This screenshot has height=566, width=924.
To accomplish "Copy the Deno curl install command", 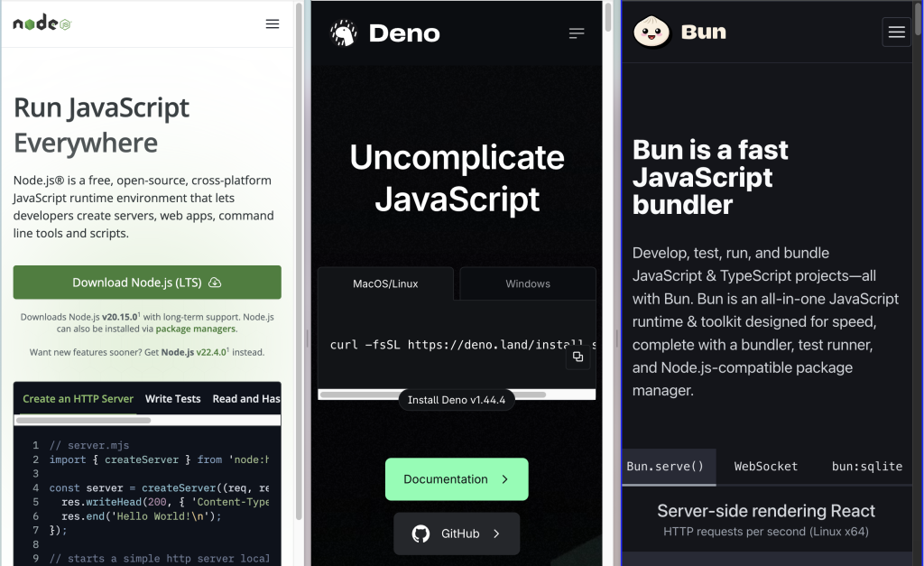I will tap(577, 357).
